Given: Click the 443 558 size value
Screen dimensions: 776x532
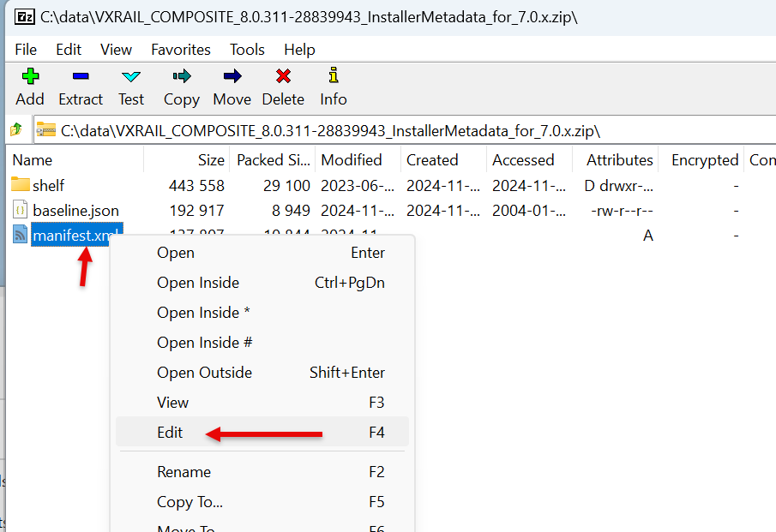Looking at the screenshot, I should pos(196,185).
